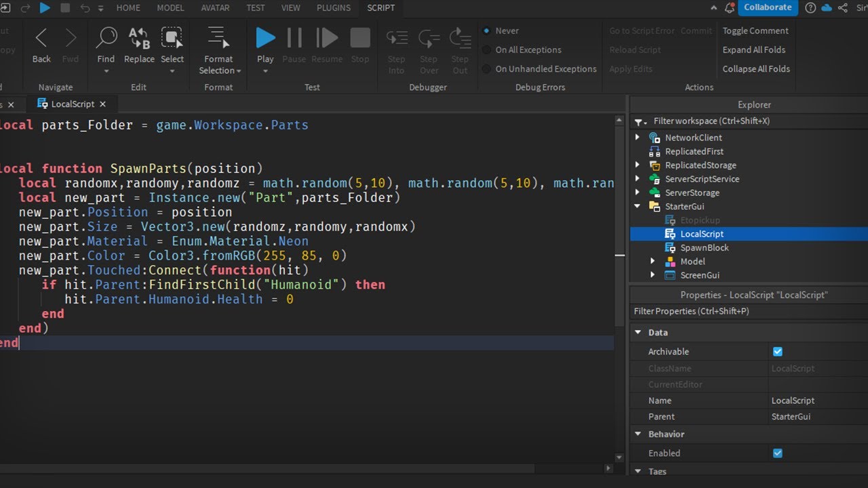Open the Select dropdown arrow
Image resolution: width=868 pixels, height=488 pixels.
172,71
